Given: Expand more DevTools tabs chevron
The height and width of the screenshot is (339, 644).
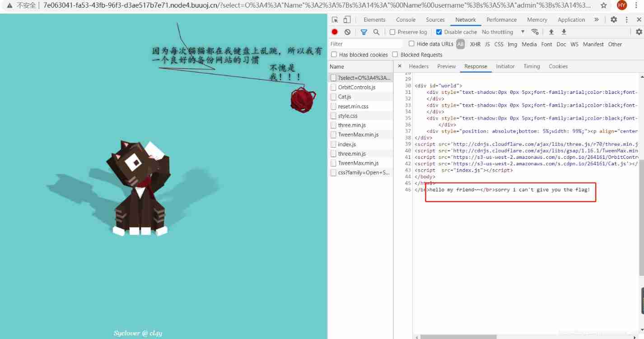Looking at the screenshot, I should coord(596,20).
